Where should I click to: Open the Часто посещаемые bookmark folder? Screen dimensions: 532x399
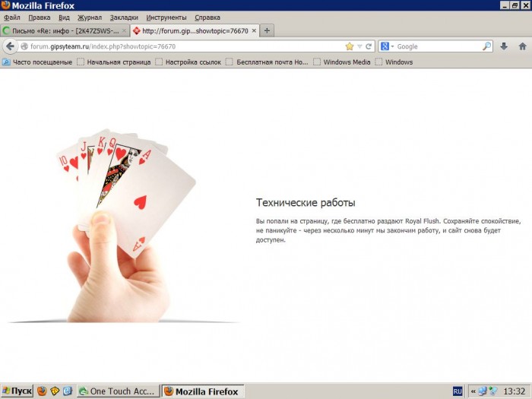(x=37, y=62)
